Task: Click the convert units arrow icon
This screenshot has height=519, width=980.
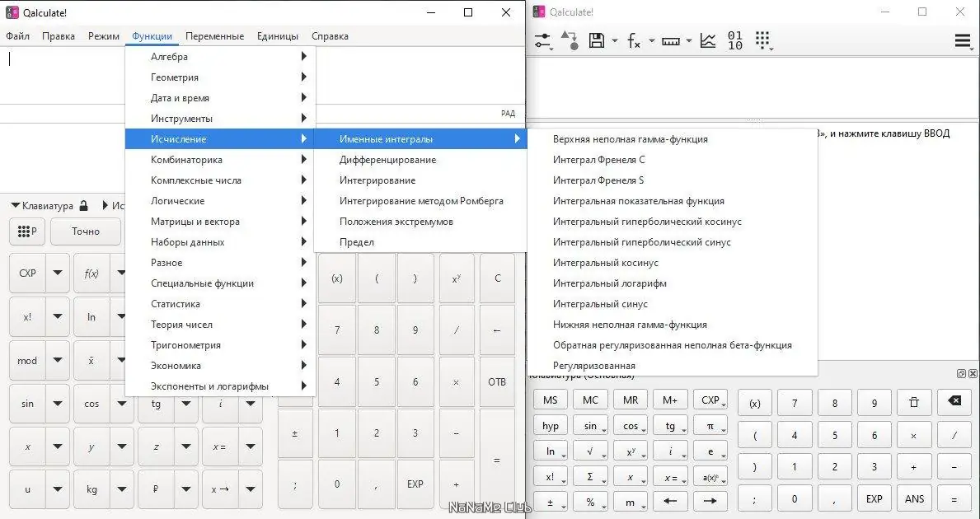Action: tap(570, 41)
